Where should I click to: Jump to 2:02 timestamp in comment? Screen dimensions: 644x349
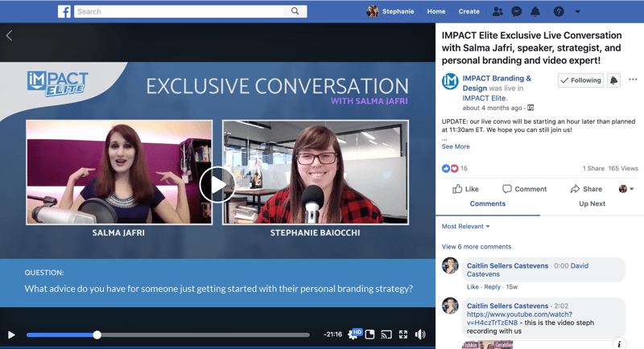coord(561,306)
